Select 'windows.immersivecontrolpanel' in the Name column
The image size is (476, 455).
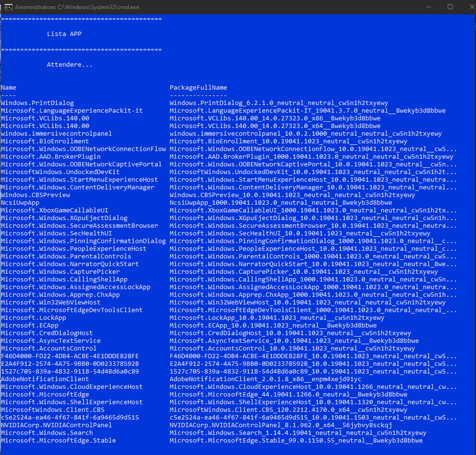point(56,134)
